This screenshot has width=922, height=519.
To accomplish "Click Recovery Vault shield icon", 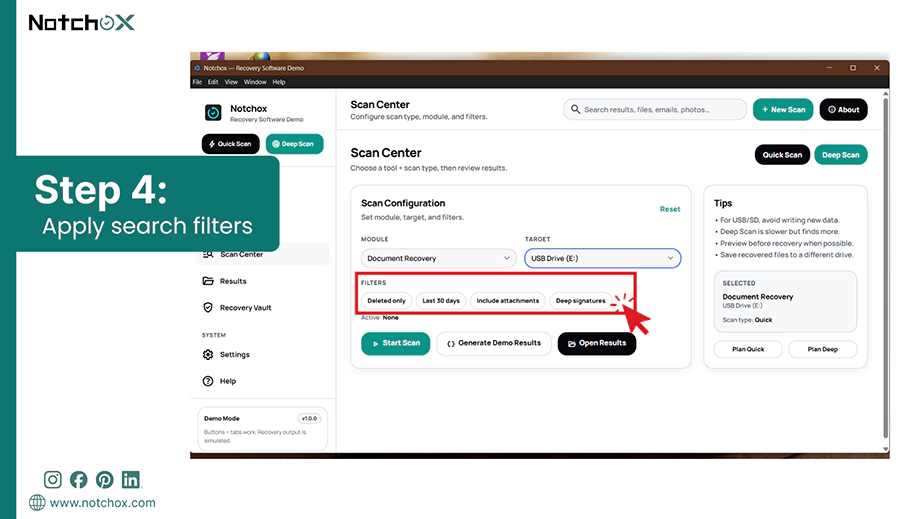I will [x=208, y=307].
